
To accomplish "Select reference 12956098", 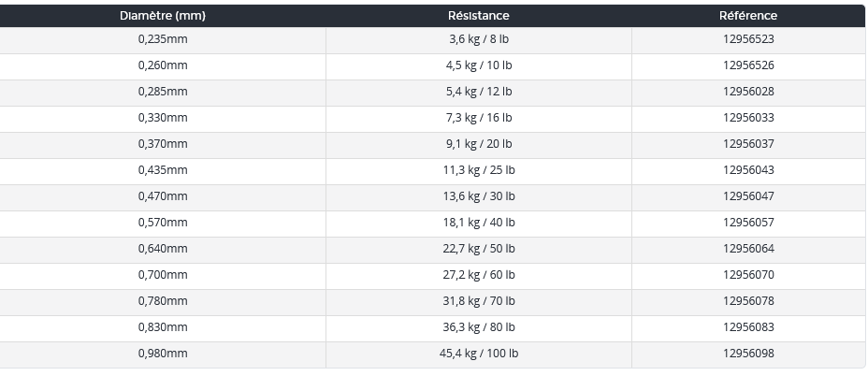I will click(748, 354).
